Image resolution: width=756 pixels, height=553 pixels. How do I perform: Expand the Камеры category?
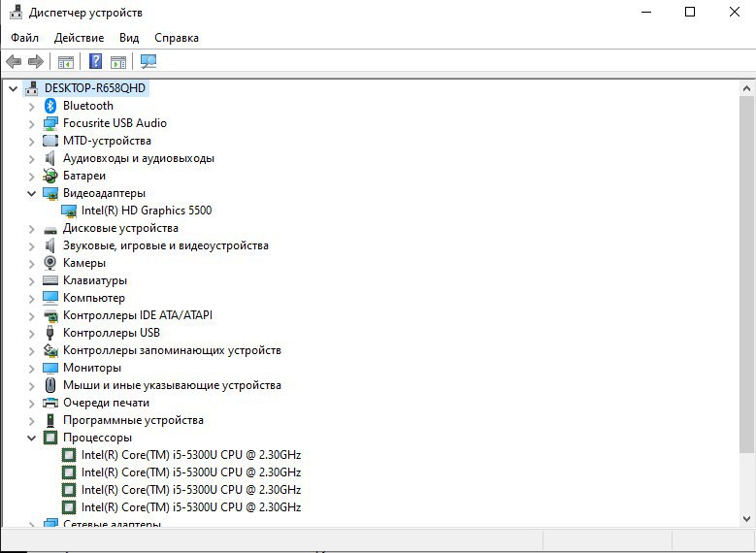pos(31,264)
